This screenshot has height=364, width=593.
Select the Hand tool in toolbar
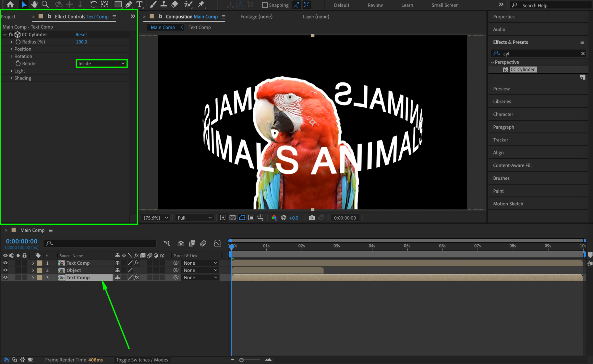34,4
